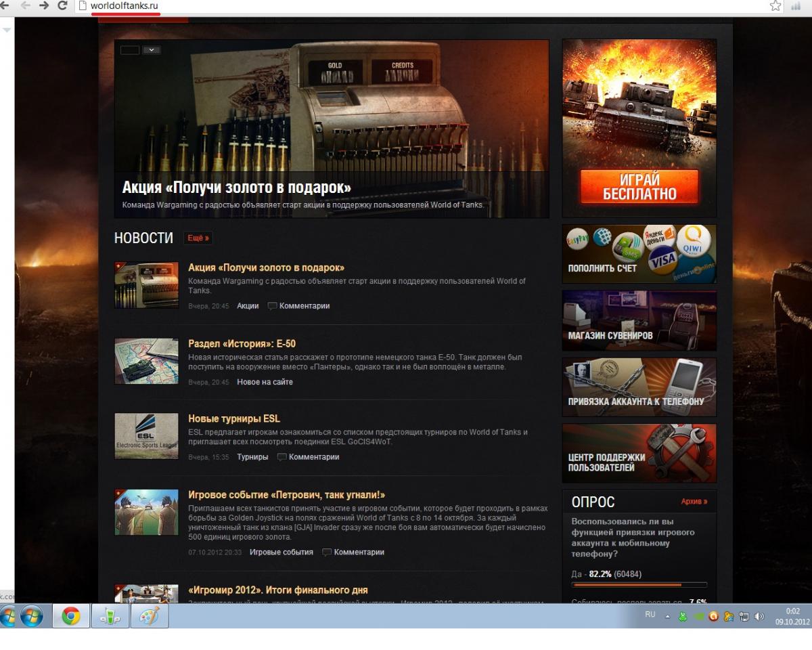Screen dimensions: 812x650
Task: Bookmark the page with the star icon
Action: click(775, 6)
